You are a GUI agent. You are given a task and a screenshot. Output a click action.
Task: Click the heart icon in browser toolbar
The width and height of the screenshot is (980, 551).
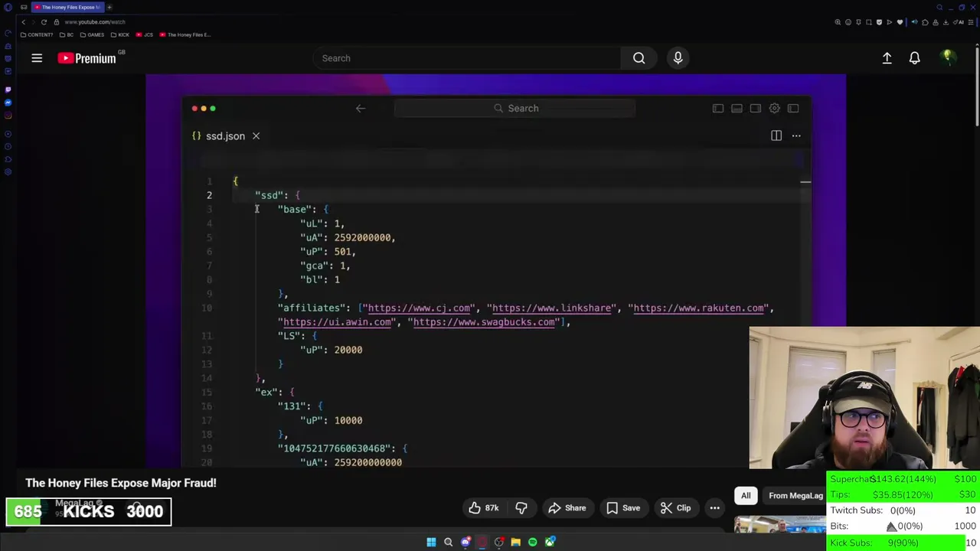coord(900,22)
